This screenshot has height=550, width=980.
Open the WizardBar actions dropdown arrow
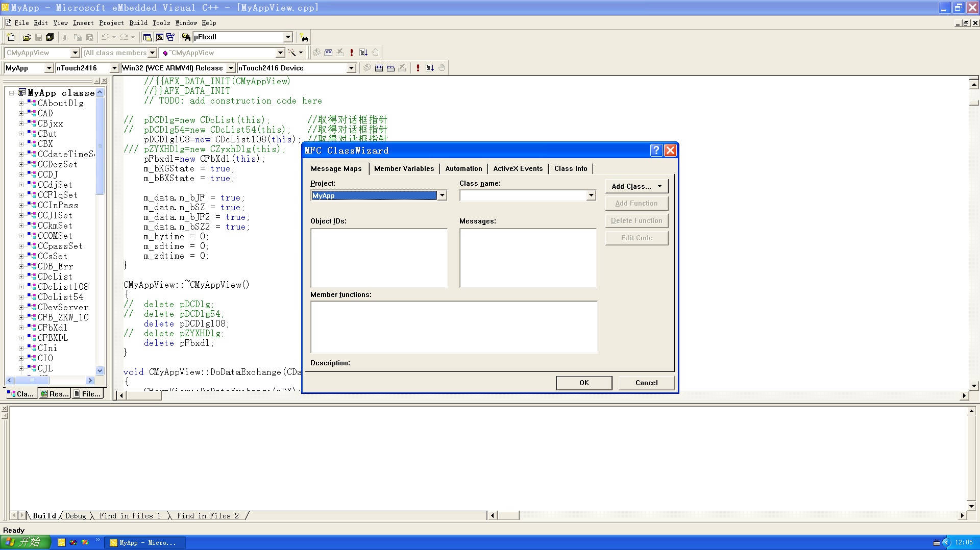click(301, 53)
